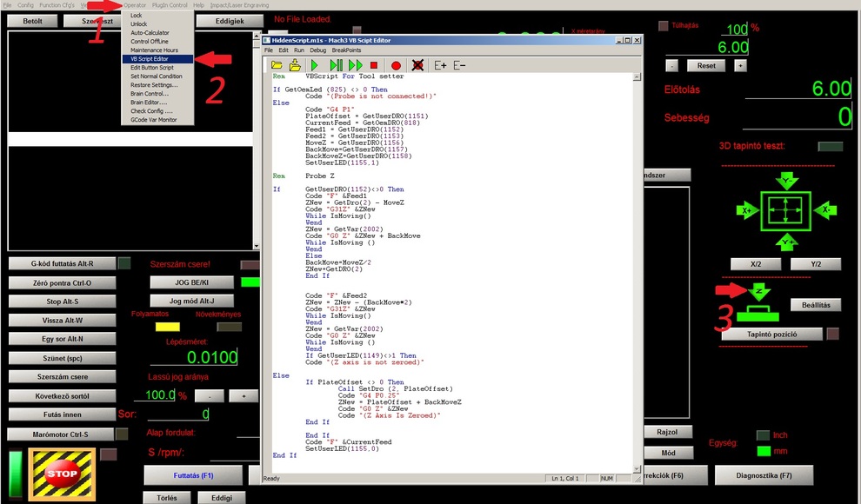The image size is (861, 504).
Task: Click the Tapintó pozíció button
Action: pos(772,334)
